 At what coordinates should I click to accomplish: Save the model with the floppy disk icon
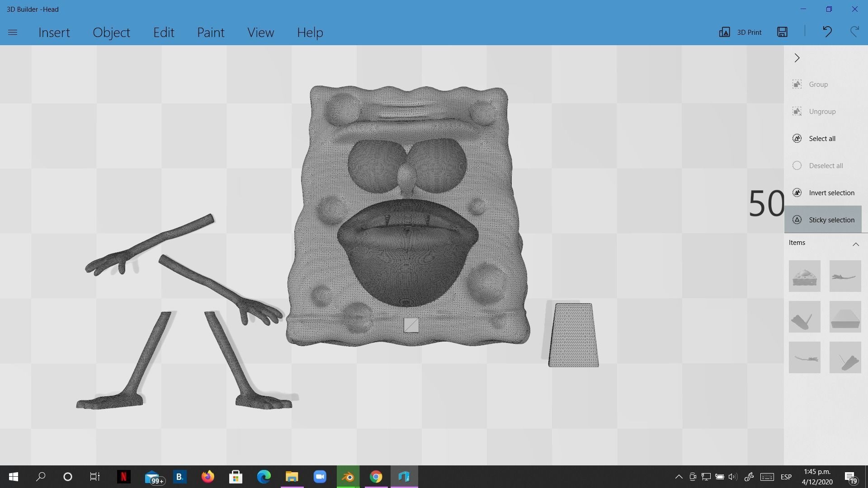(x=783, y=32)
